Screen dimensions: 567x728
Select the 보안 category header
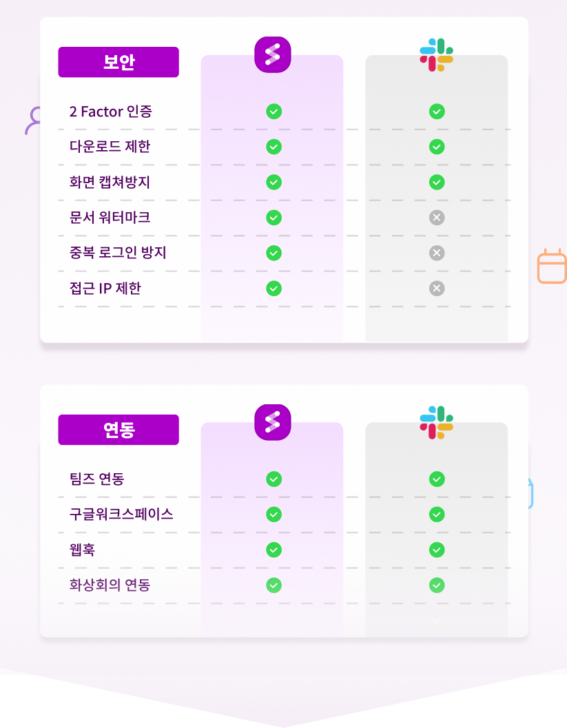point(118,62)
